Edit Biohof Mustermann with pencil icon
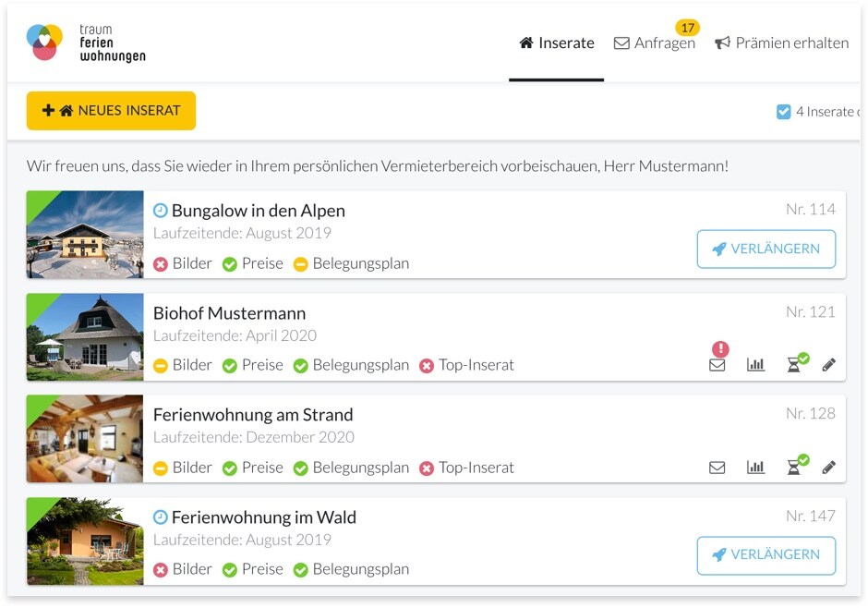 (x=828, y=365)
